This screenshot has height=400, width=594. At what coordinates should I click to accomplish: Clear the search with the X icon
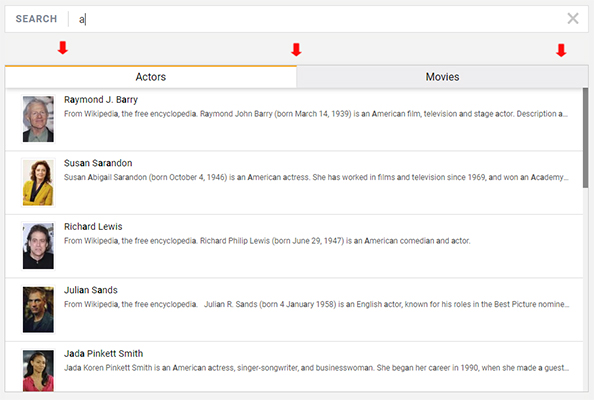573,19
